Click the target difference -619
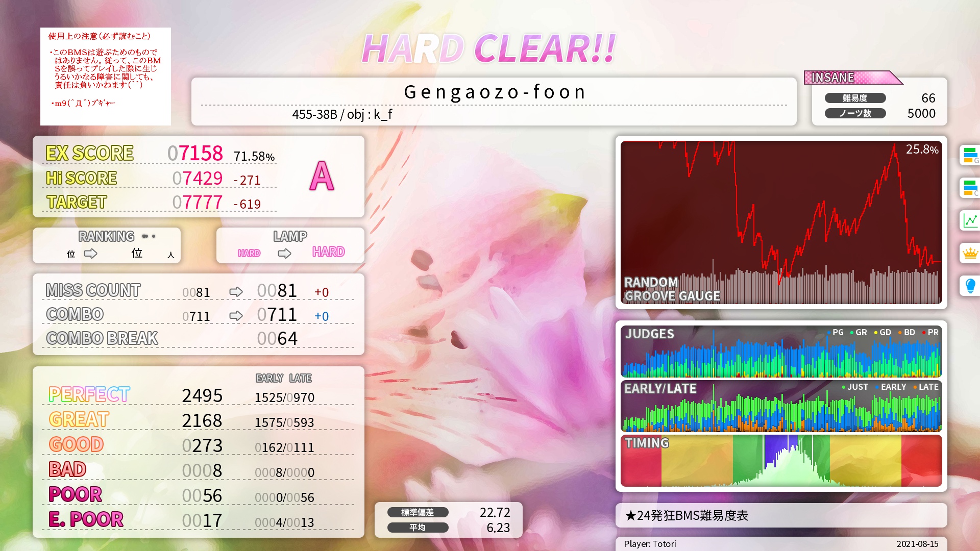The width and height of the screenshot is (980, 551). 247,204
